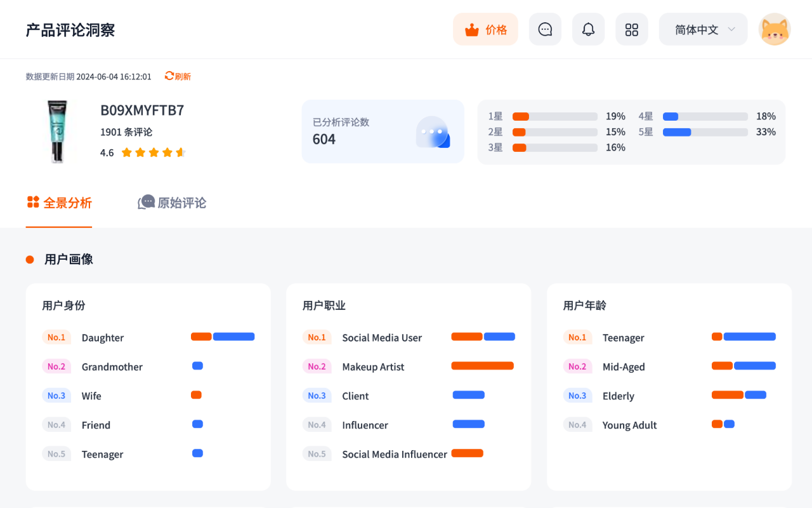Click the No.2 badge beside Makeup Artist

coord(317,366)
